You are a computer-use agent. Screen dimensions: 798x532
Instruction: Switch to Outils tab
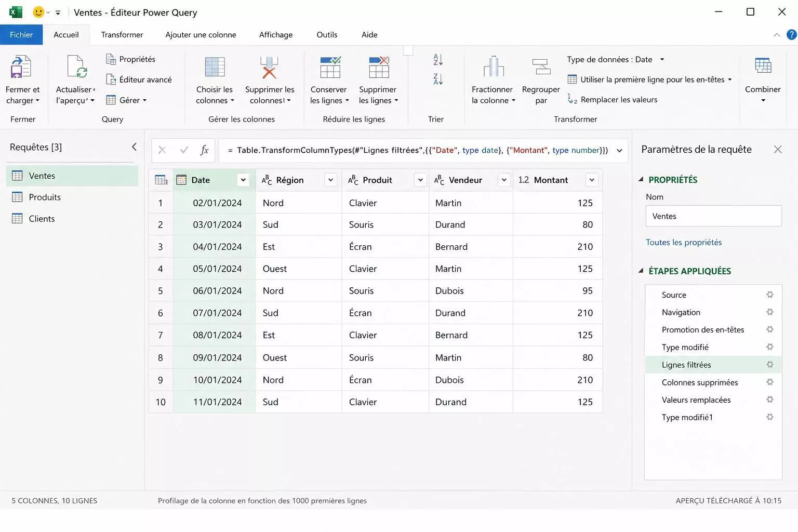(327, 35)
